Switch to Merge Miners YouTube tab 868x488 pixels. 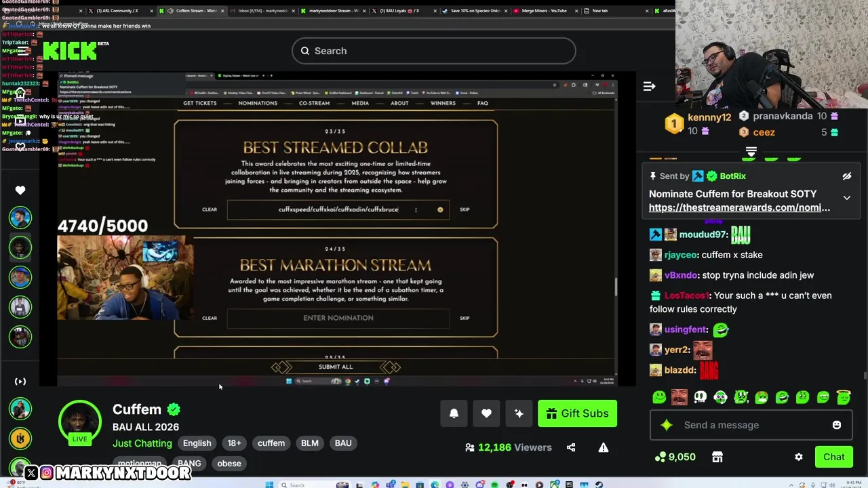coord(545,11)
